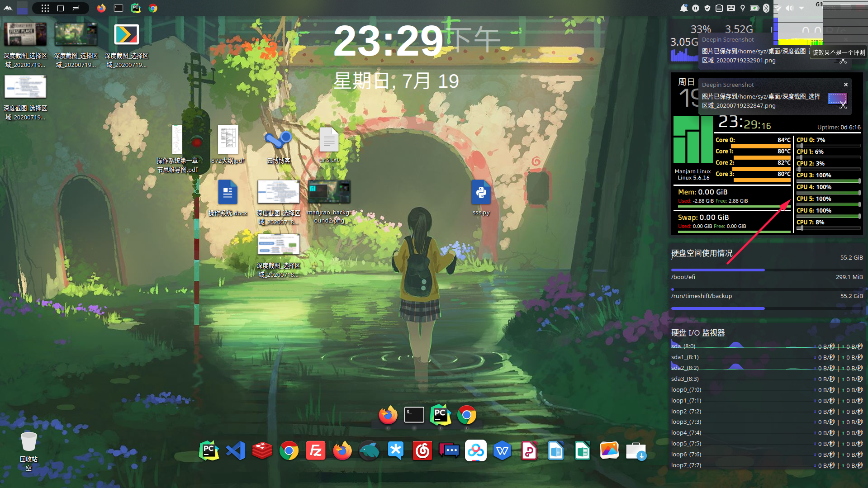The height and width of the screenshot is (488, 868).
Task: Launch the dolphin database app from dock
Action: click(369, 450)
